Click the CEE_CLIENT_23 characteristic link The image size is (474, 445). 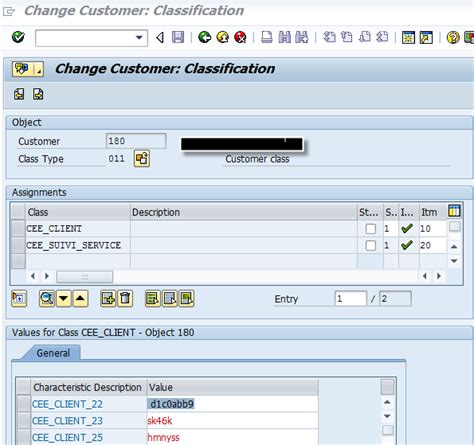pos(67,421)
